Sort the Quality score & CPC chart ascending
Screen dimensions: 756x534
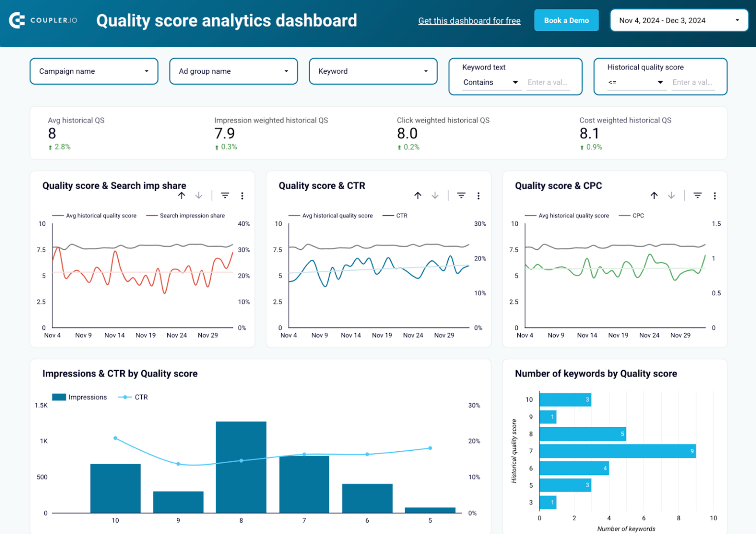(655, 195)
